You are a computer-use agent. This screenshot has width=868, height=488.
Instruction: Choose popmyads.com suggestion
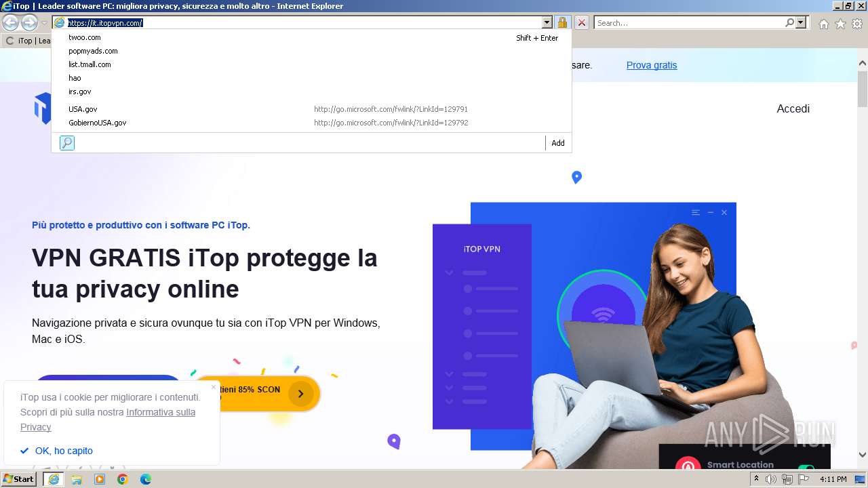coord(312,51)
